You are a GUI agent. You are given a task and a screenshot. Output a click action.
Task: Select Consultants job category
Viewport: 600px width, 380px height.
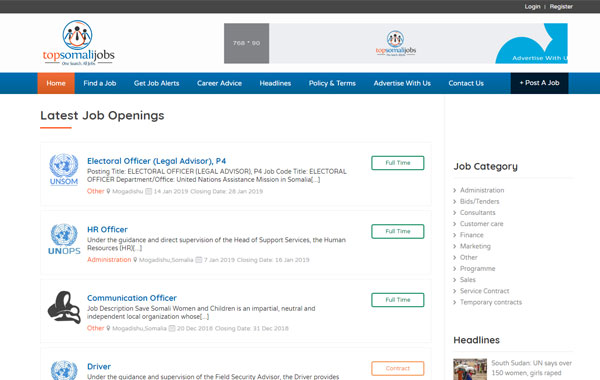click(478, 212)
